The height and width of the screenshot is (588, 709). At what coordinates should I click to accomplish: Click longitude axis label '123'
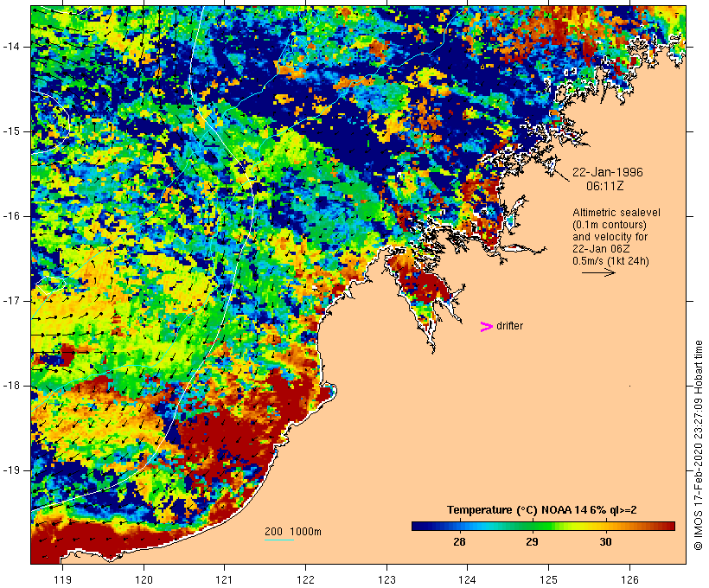tap(386, 579)
